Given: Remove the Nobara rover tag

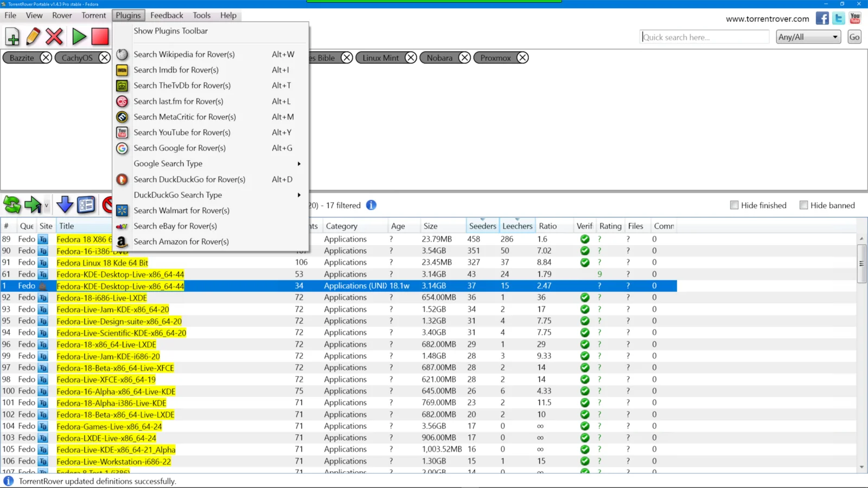Looking at the screenshot, I should point(464,57).
